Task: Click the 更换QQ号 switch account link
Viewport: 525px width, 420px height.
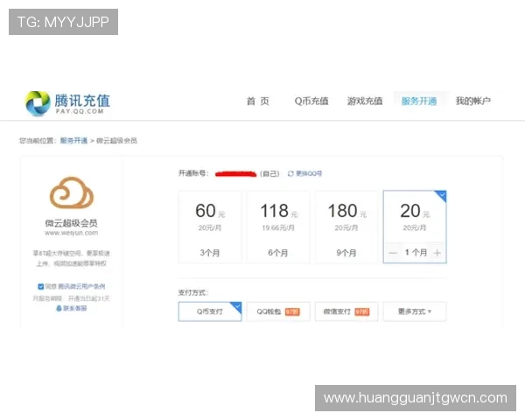Action: (309, 173)
